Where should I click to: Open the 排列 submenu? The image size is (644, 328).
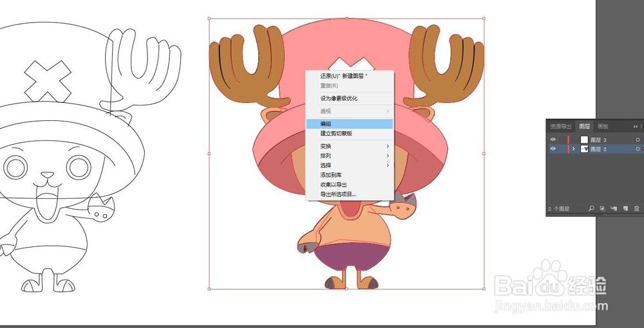pos(350,156)
